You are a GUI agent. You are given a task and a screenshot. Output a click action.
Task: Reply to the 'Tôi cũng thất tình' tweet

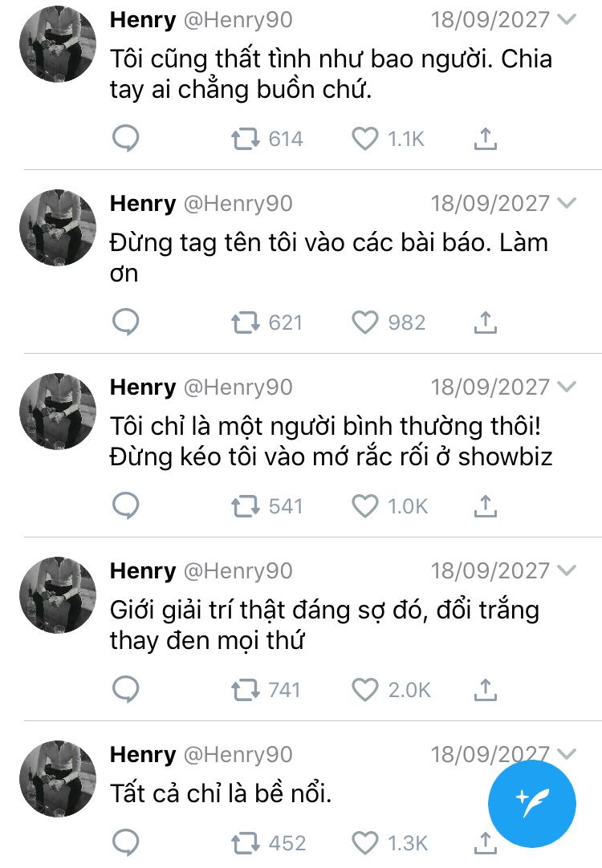[126, 139]
